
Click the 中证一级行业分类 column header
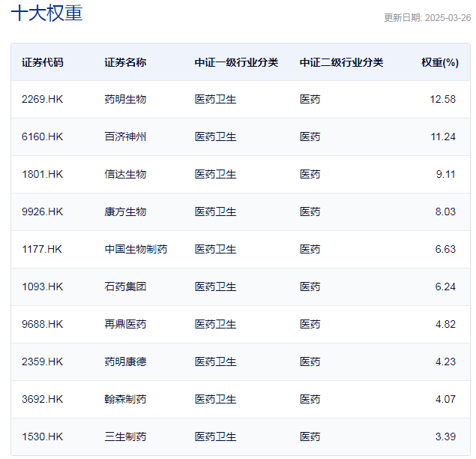click(x=236, y=62)
